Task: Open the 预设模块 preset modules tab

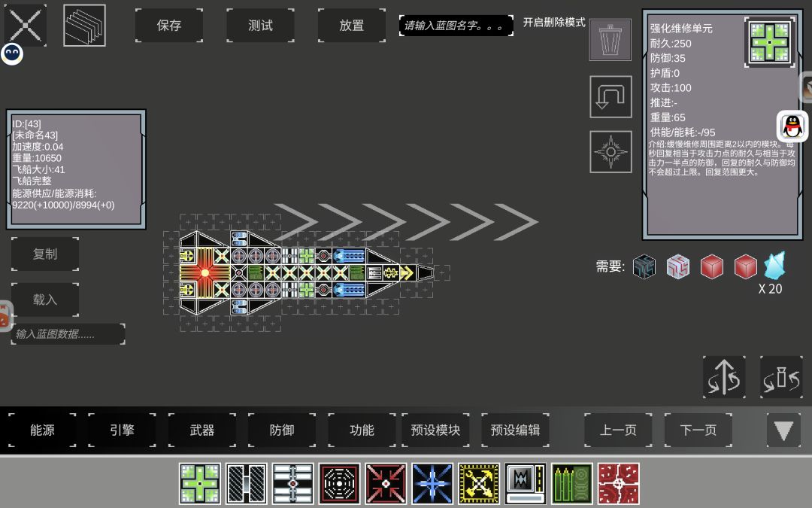Action: 435,430
